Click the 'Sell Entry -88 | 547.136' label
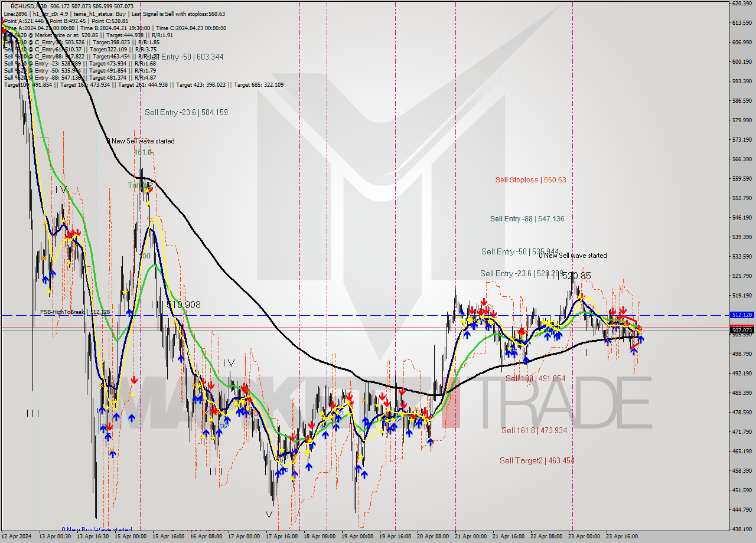This screenshot has width=756, height=543. (x=527, y=218)
